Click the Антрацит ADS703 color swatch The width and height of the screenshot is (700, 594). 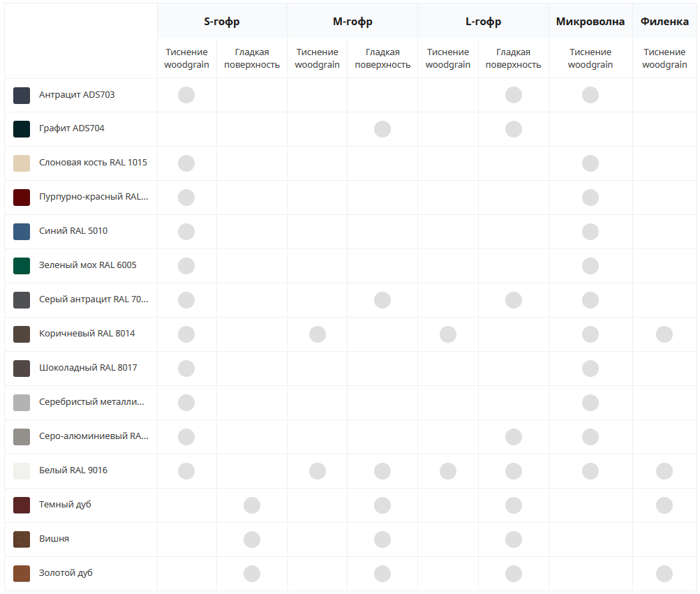point(22,95)
